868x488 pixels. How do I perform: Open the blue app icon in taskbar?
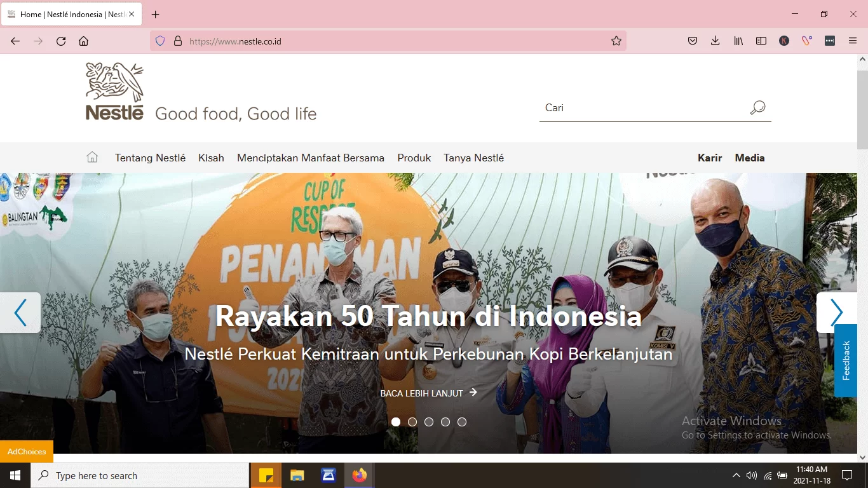coord(329,475)
